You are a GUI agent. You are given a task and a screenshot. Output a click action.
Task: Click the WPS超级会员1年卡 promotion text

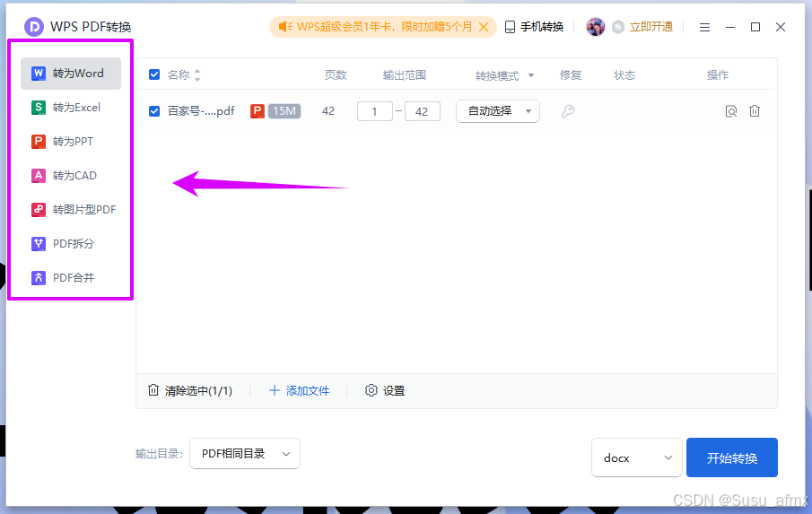click(384, 27)
